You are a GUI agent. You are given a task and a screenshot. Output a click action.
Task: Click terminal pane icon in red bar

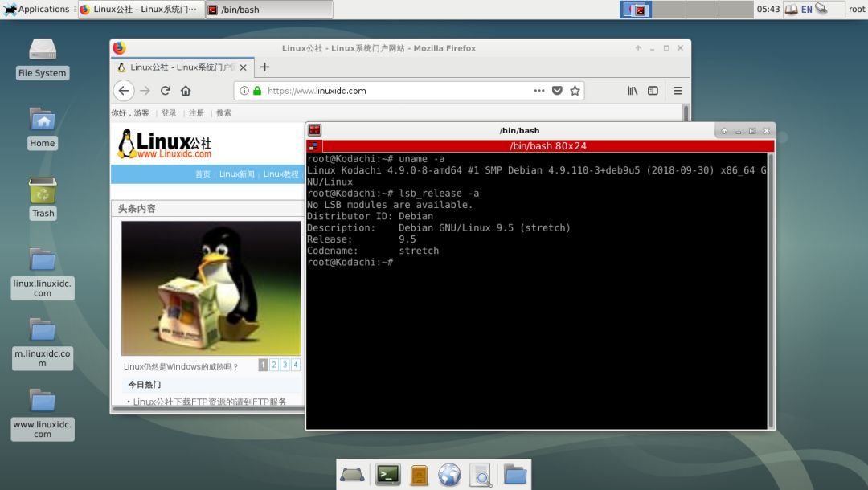pyautogui.click(x=314, y=146)
